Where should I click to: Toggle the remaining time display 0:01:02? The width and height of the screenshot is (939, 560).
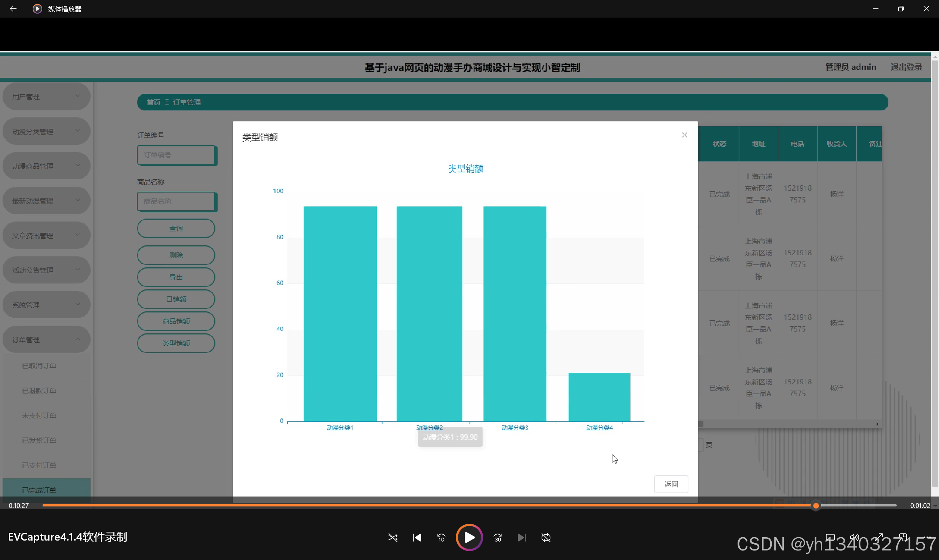pyautogui.click(x=920, y=506)
